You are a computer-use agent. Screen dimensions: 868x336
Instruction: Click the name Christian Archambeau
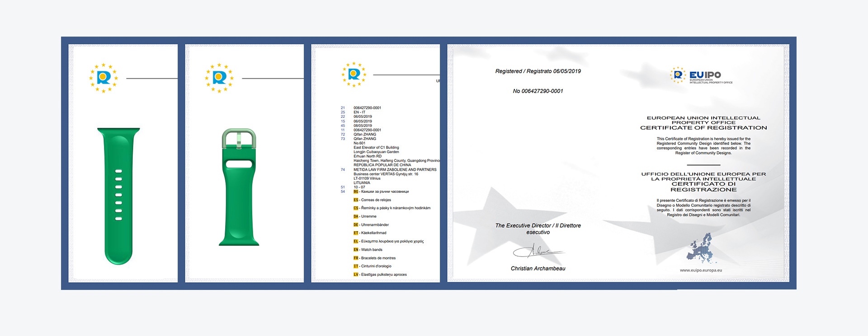pyautogui.click(x=538, y=269)
